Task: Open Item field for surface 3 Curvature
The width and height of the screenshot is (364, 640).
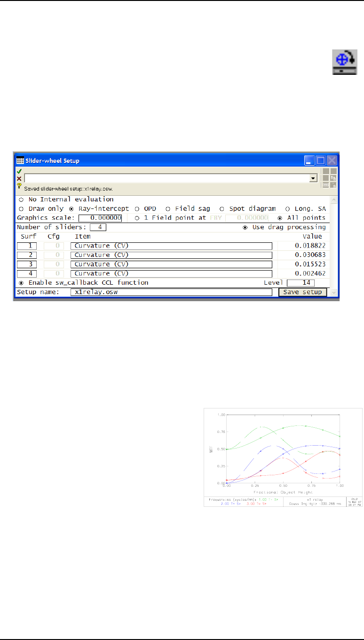Action: (x=171, y=264)
